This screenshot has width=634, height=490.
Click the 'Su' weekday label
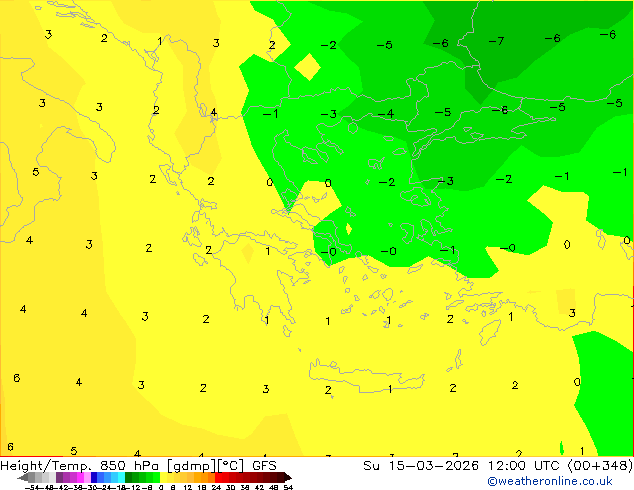[x=371, y=466]
